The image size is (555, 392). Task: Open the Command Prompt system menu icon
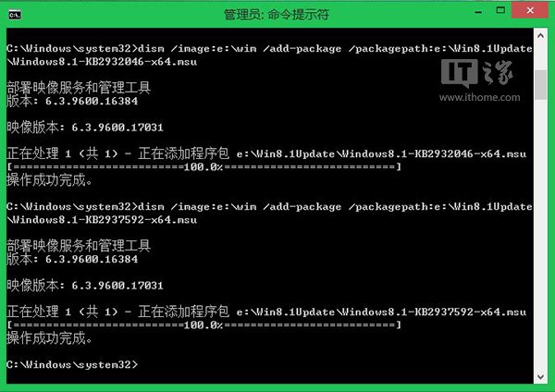click(x=15, y=15)
